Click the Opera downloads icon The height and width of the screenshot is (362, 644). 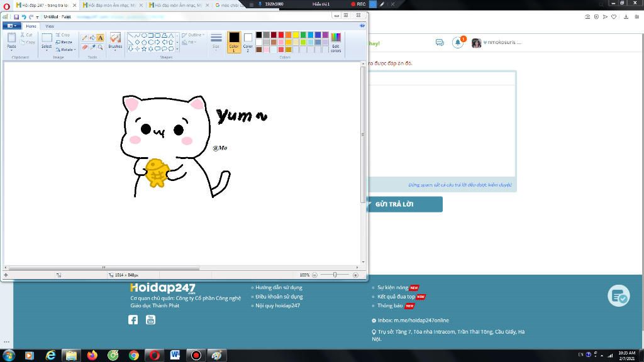click(626, 17)
